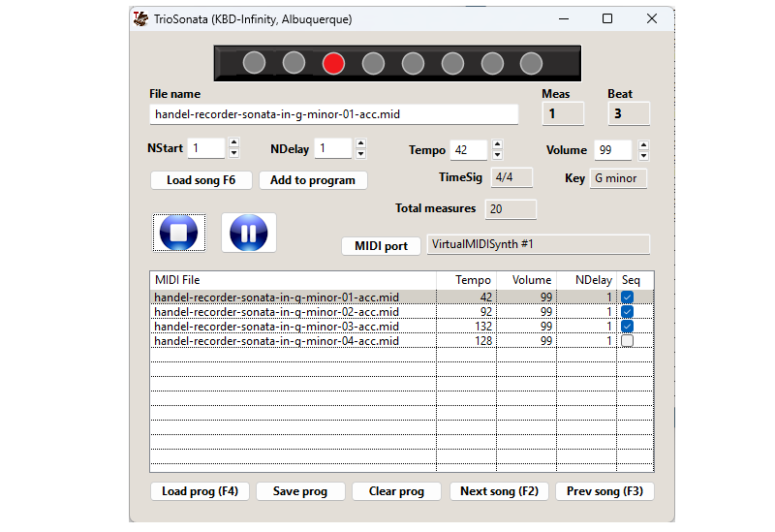Lower Volume with the down arrow

click(x=643, y=155)
